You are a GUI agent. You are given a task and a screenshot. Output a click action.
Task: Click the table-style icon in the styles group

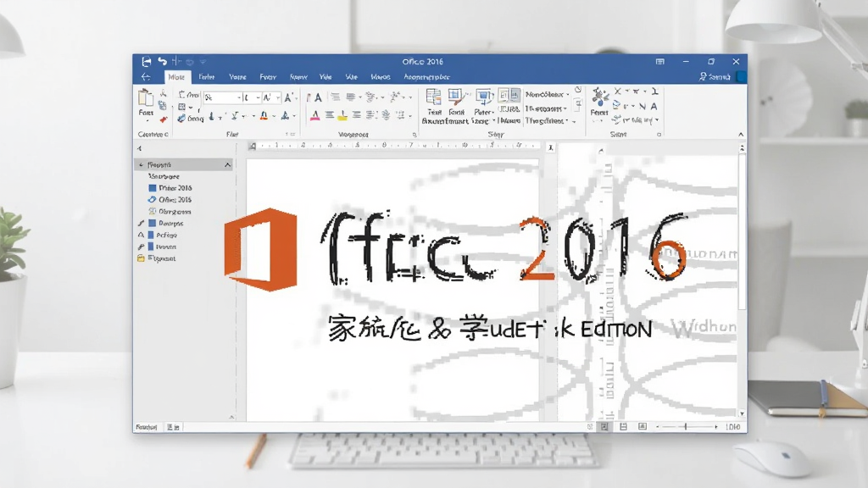[433, 97]
